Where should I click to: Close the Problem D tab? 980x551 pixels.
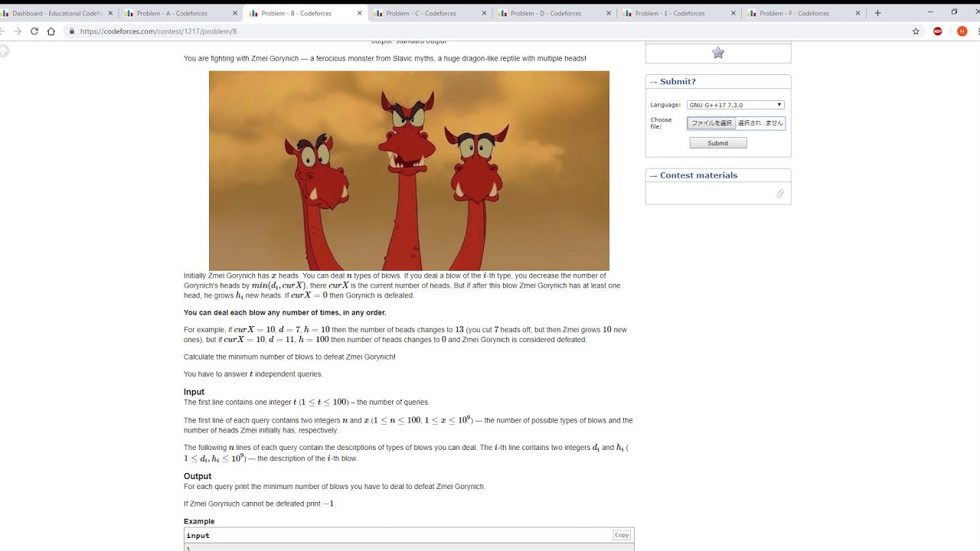[x=609, y=13]
